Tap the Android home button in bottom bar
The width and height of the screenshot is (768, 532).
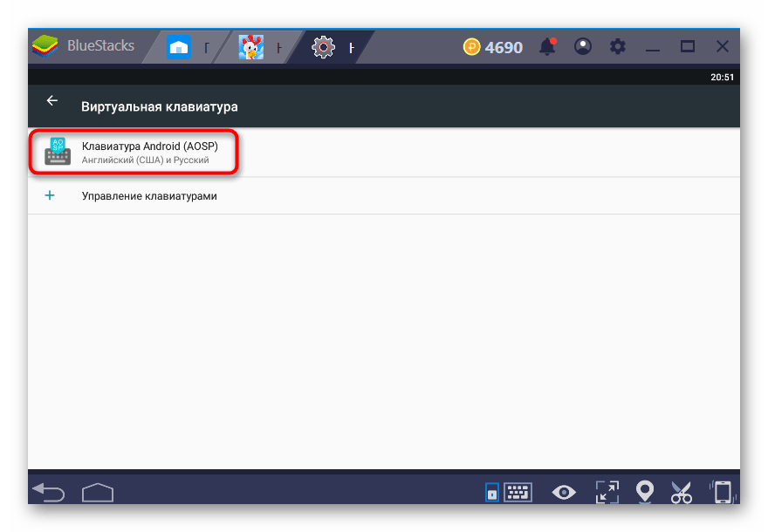[x=98, y=493]
